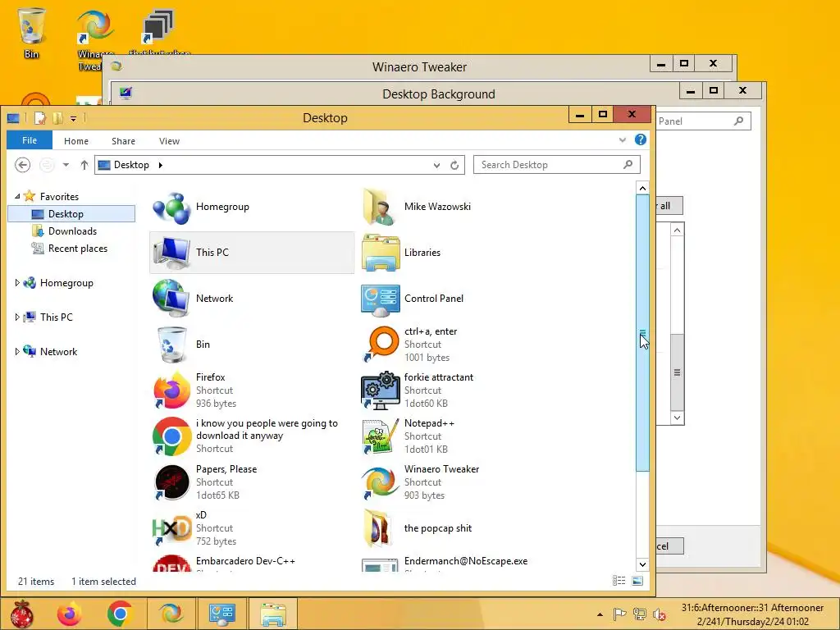Switch to Winaero Tweaker taskbar button
This screenshot has width=840, height=630.
[171, 614]
